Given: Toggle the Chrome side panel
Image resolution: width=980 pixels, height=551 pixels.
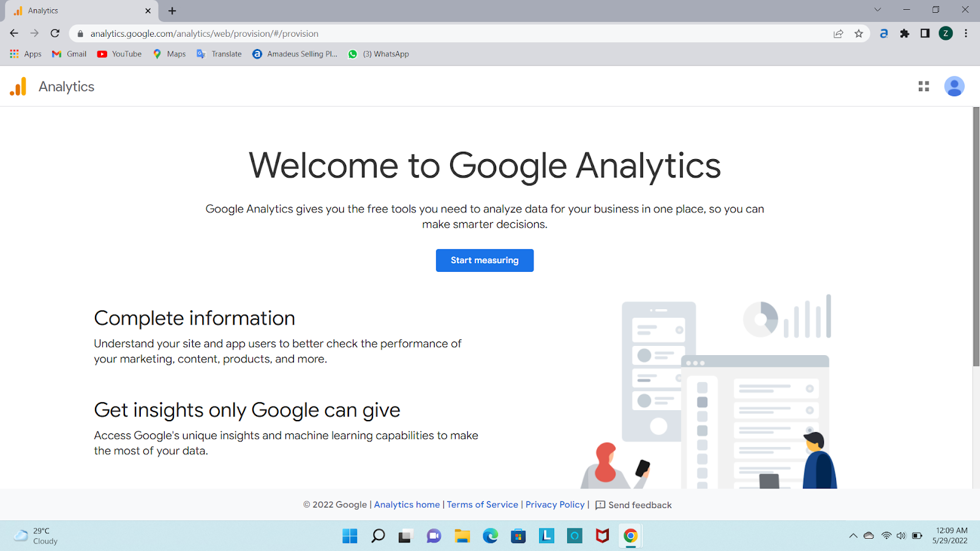Looking at the screenshot, I should tap(925, 34).
